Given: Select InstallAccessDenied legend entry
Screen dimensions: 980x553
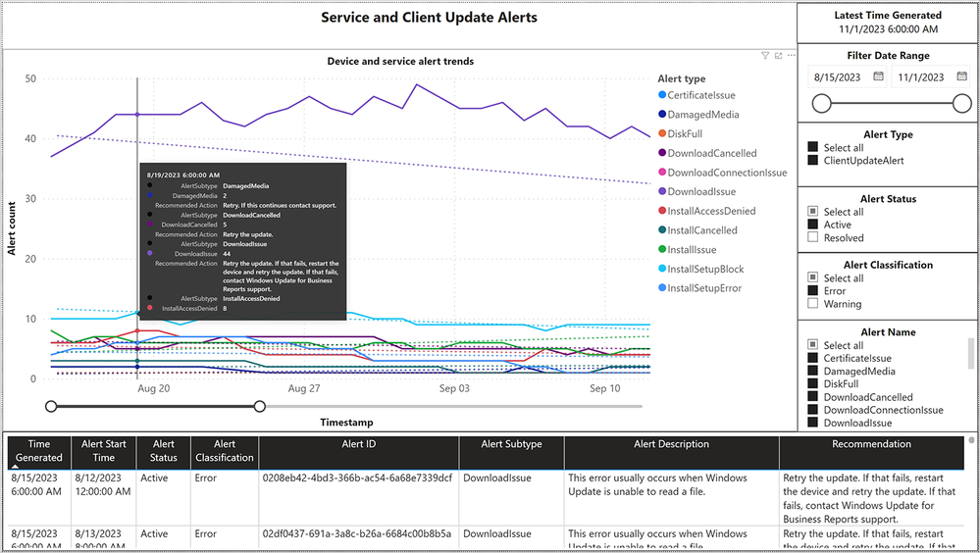Looking at the screenshot, I should (707, 211).
